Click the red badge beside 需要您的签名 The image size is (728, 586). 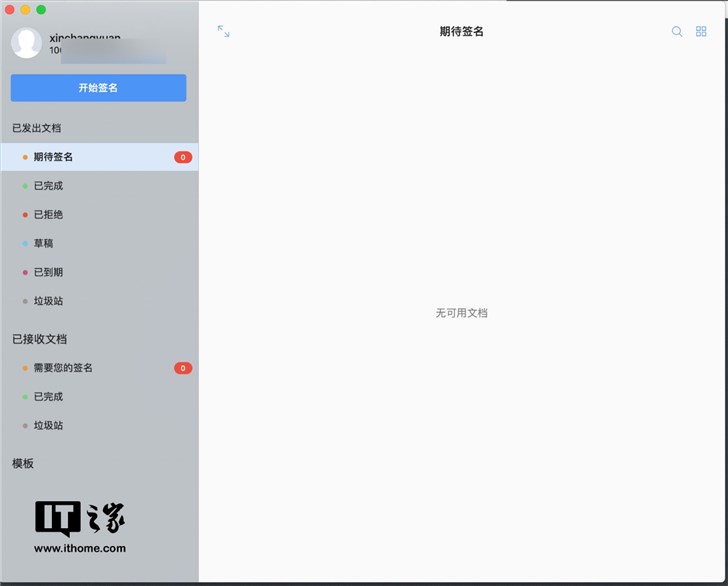click(x=182, y=368)
